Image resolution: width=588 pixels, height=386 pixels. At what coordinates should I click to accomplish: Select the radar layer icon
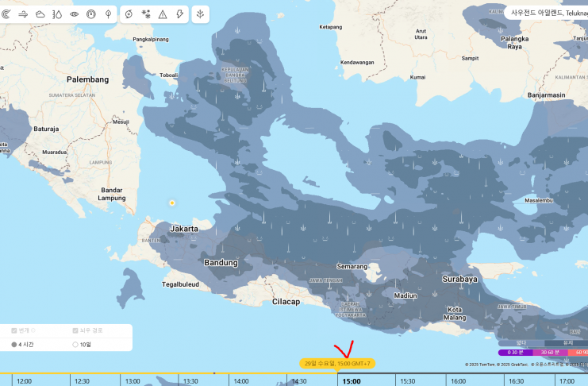(6, 14)
